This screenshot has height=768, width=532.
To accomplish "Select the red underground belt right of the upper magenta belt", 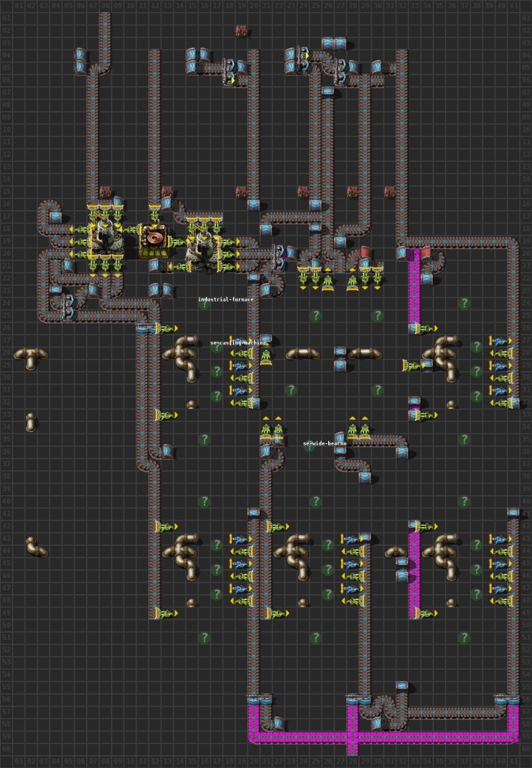I will coord(426,253).
